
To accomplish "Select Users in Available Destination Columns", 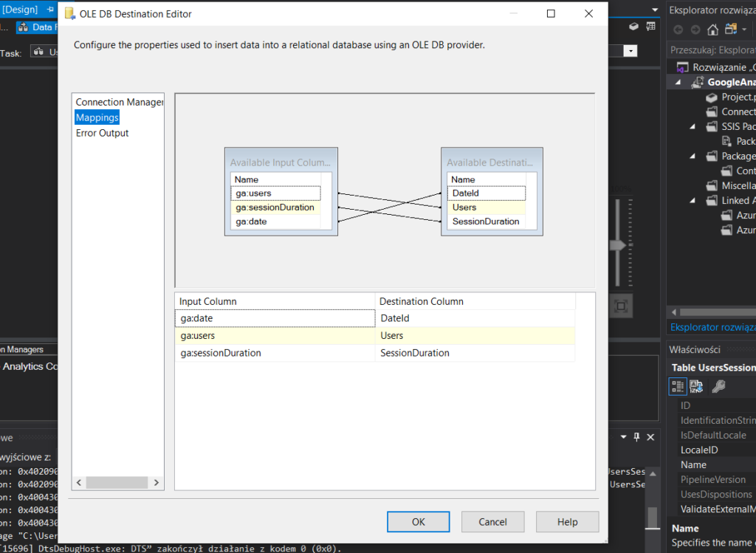I will coord(487,207).
